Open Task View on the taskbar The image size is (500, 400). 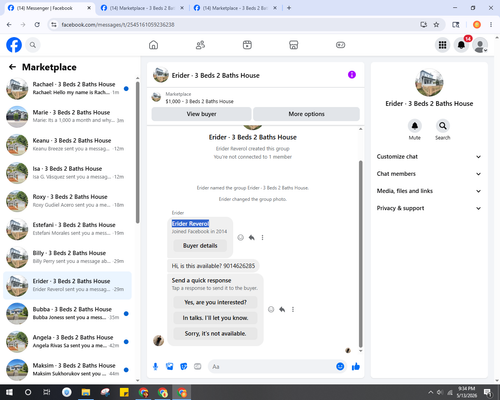coord(47,392)
